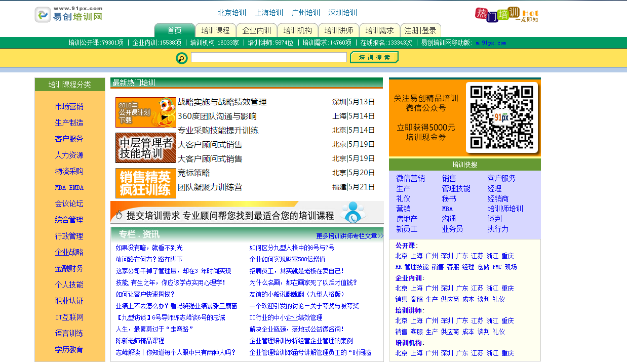Open HR link under 公开课
The height and width of the screenshot is (364, 627).
399,267
